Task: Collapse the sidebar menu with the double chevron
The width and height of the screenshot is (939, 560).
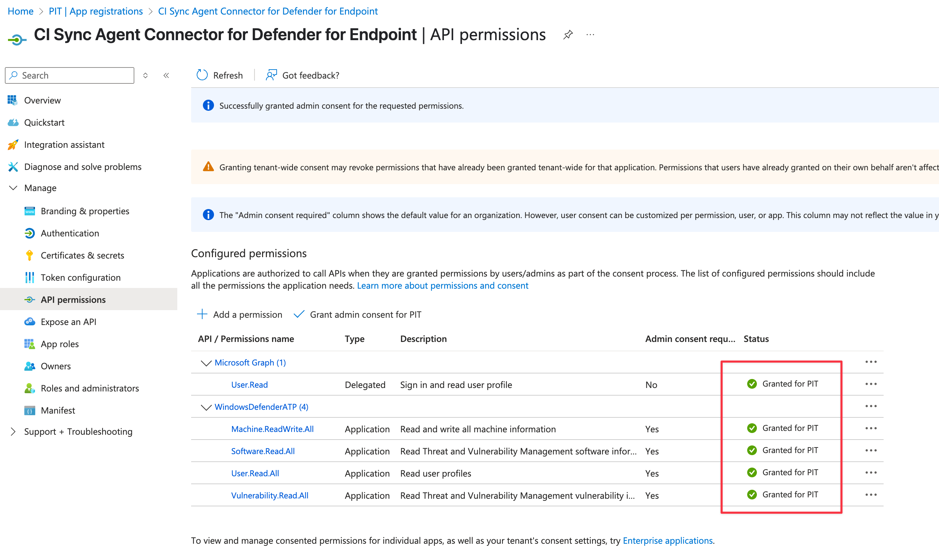Action: pyautogui.click(x=166, y=75)
